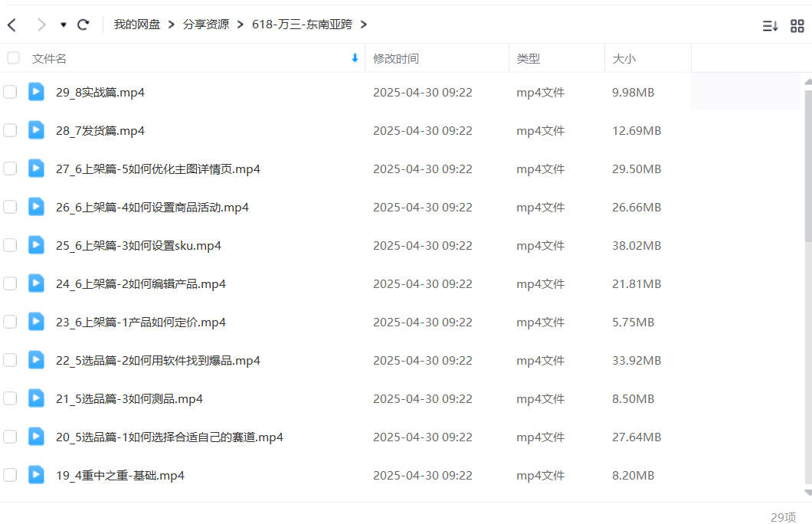Click the 9.98MB size cell
812x524 pixels.
coord(633,93)
